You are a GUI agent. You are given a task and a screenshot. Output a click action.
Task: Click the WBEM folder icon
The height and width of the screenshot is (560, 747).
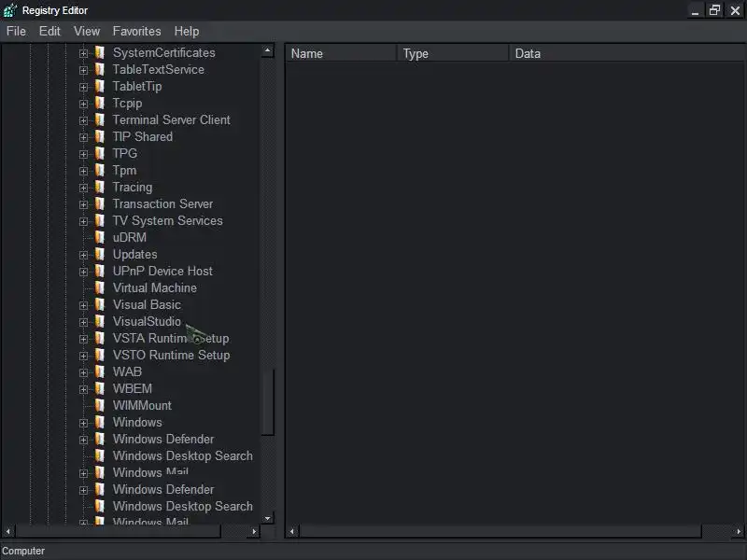tap(100, 388)
